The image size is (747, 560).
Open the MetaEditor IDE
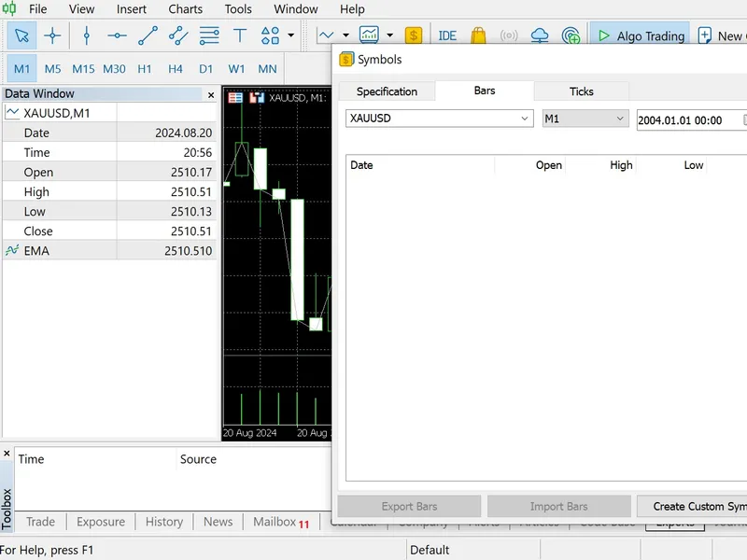coord(447,35)
